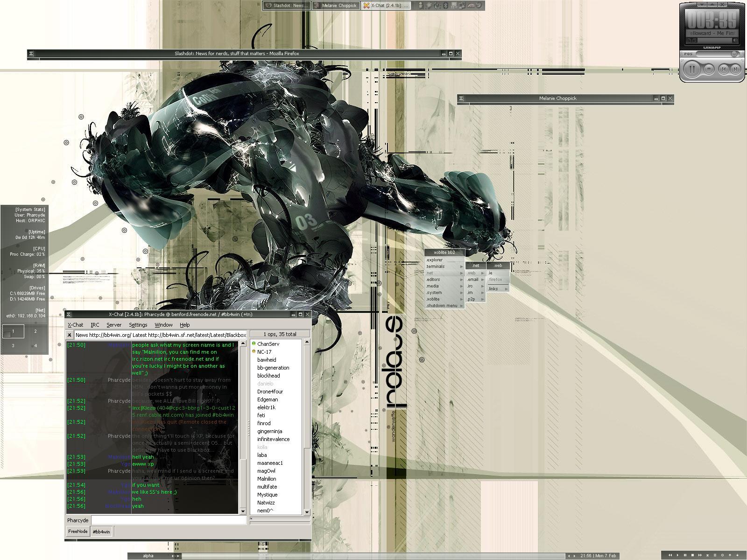Expand .editors submenu in xoblite menu

[445, 280]
